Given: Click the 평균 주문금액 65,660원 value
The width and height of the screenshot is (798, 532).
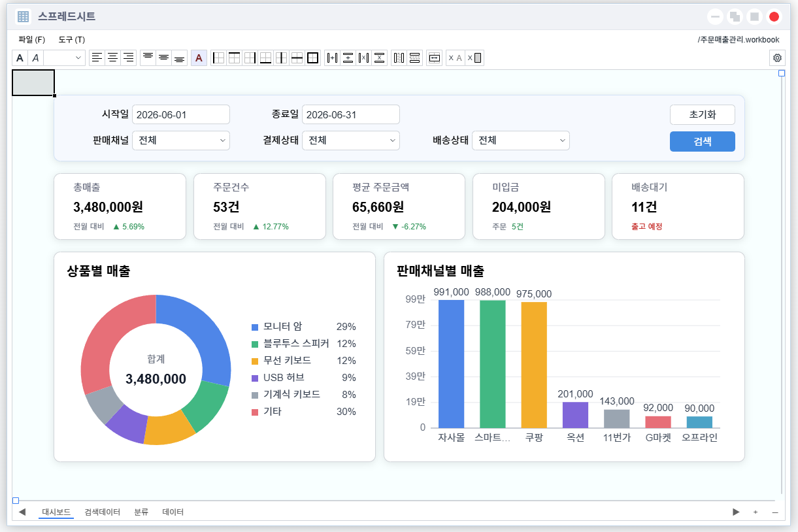Looking at the screenshot, I should (378, 207).
